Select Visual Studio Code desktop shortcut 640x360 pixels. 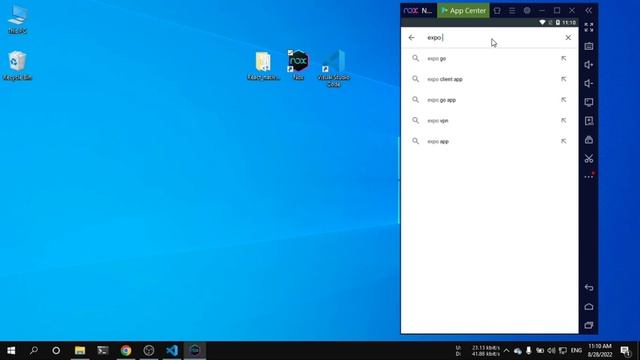334,68
